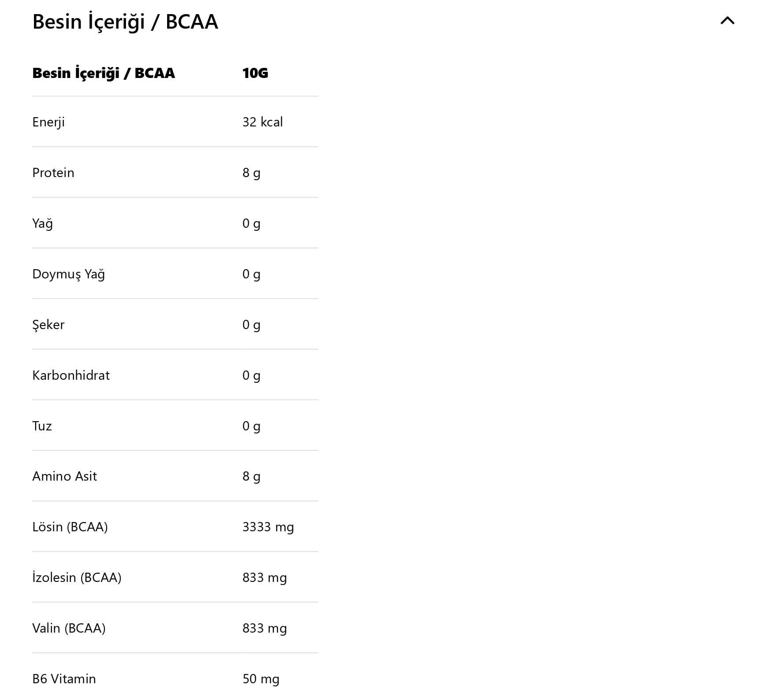Click the Yağ row label
The image size is (771, 700).
click(43, 223)
